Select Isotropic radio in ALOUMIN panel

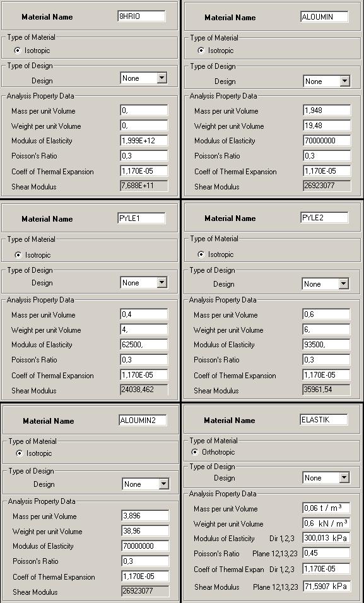[x=201, y=51]
